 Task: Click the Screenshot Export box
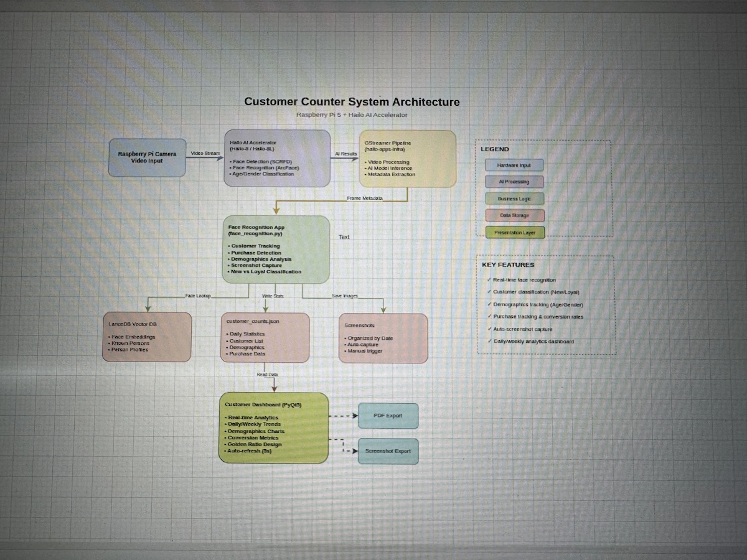pos(388,451)
